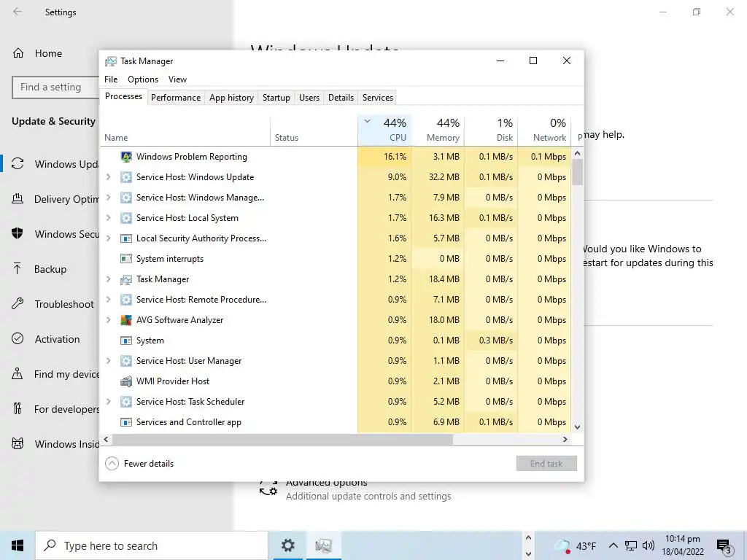Open the View menu
The width and height of the screenshot is (747, 560).
click(x=177, y=79)
